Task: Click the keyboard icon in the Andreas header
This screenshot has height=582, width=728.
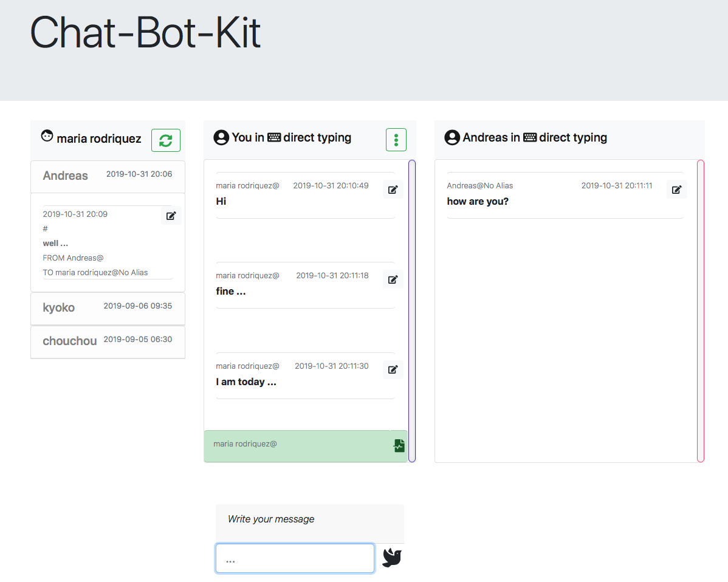Action: click(x=530, y=137)
